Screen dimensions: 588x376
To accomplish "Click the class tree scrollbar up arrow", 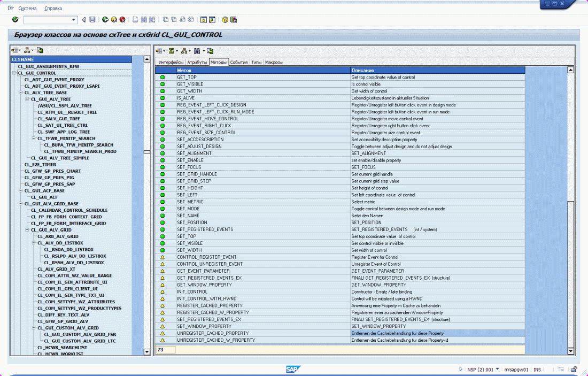I will [147, 59].
